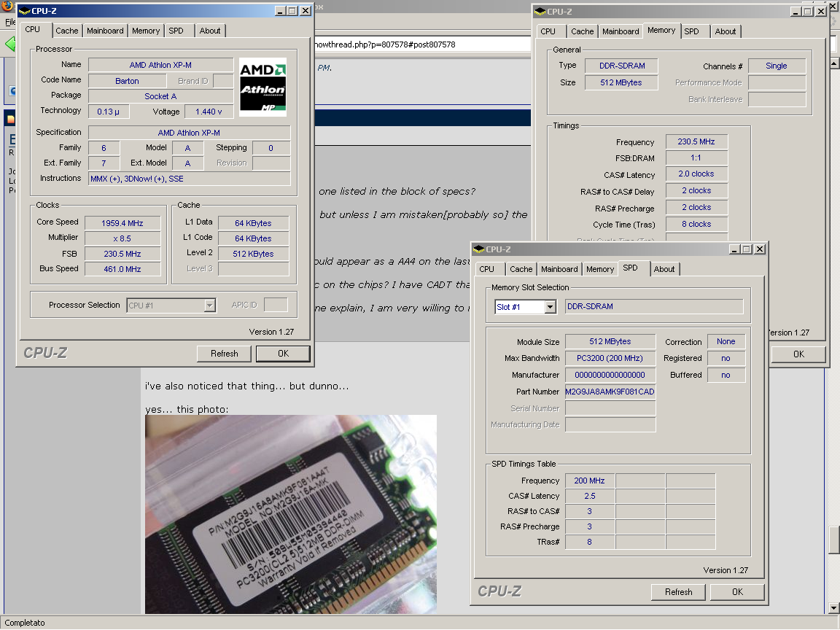
Task: Click OK in the SPD window
Action: pyautogui.click(x=738, y=592)
